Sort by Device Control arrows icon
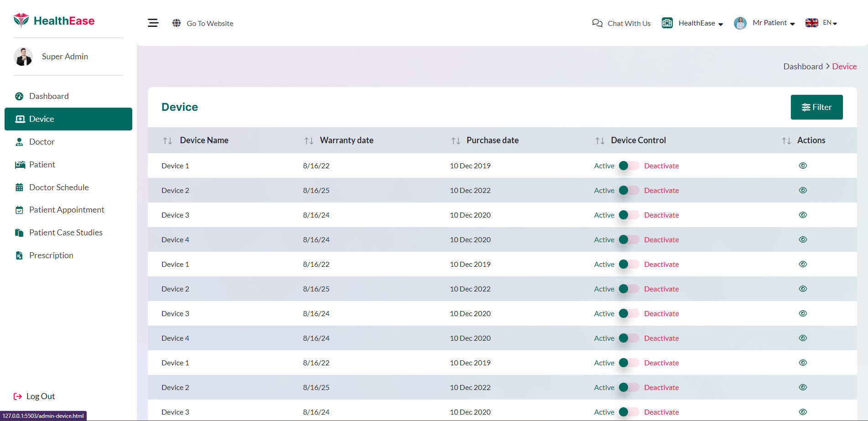The height and width of the screenshot is (421, 868). pyautogui.click(x=600, y=140)
